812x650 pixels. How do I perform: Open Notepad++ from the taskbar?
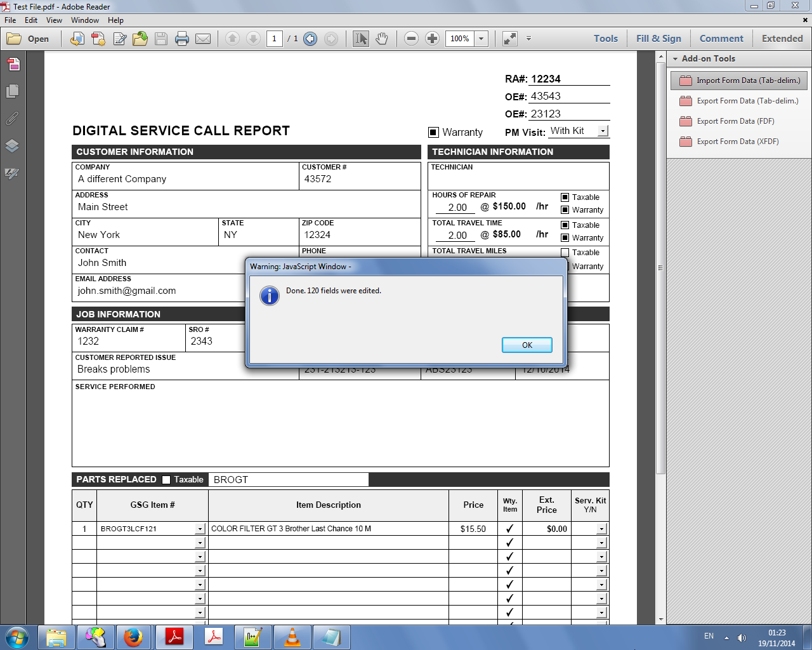253,637
